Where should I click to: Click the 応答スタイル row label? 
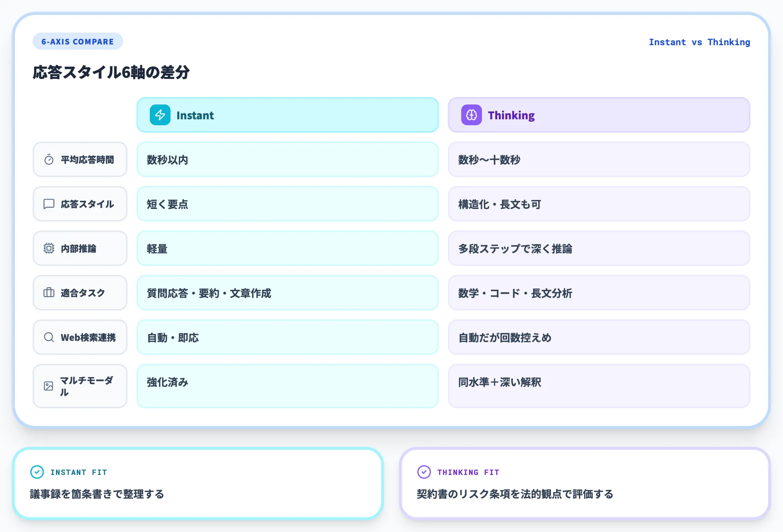[x=80, y=204]
